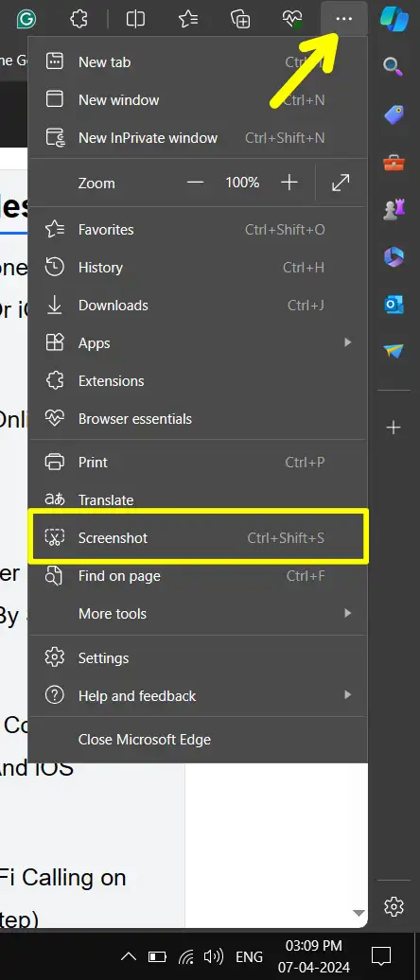Viewport: 420px width, 980px height.
Task: Choose New tab from the menu
Action: tap(198, 61)
